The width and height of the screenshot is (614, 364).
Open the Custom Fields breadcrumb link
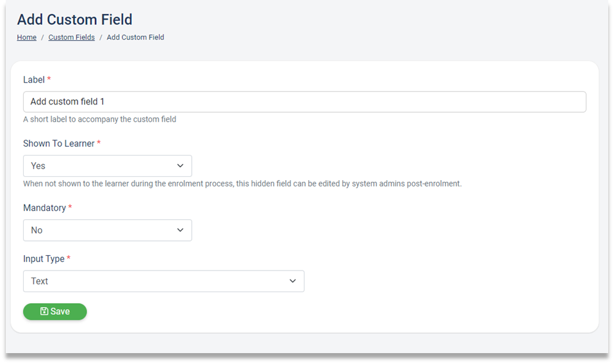72,37
